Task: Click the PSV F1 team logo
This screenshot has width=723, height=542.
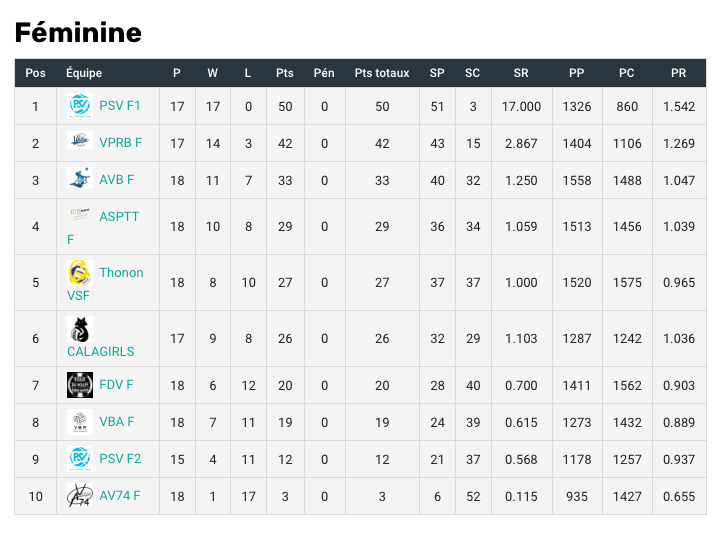Action: pos(80,106)
